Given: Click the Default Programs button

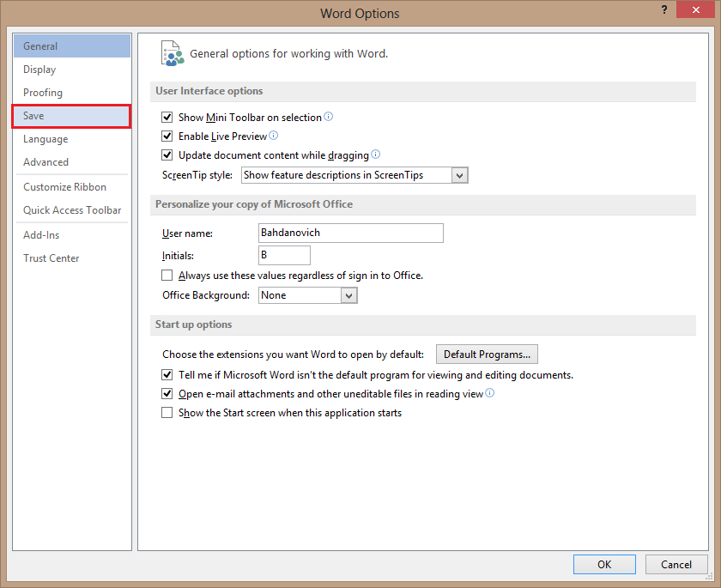Looking at the screenshot, I should pyautogui.click(x=487, y=355).
